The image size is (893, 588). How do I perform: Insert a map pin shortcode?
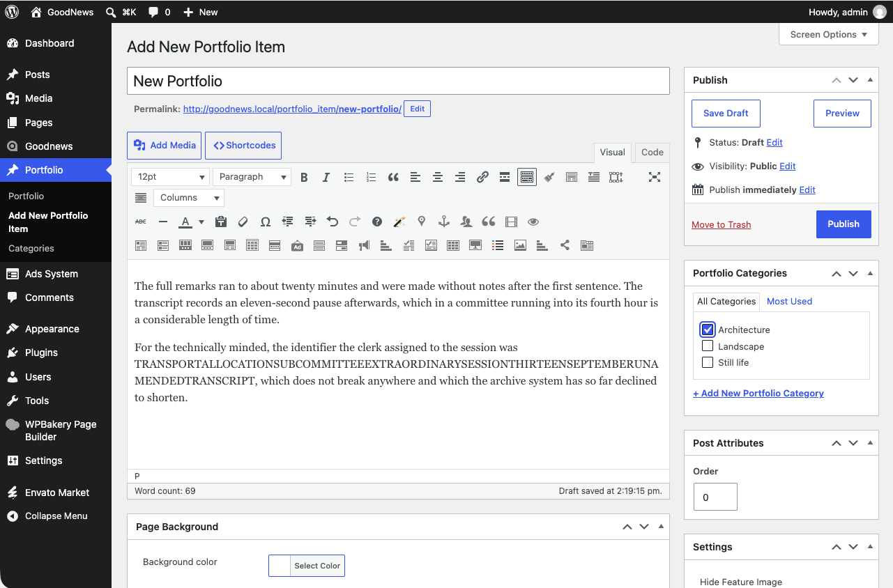point(422,222)
